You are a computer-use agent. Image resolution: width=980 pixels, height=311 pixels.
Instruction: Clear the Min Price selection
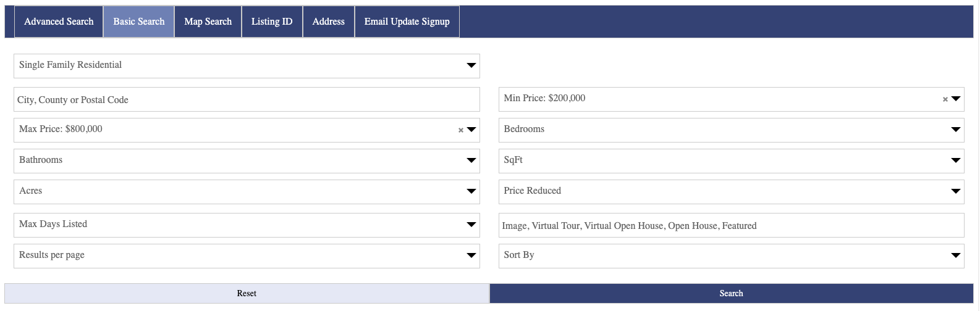pyautogui.click(x=945, y=99)
